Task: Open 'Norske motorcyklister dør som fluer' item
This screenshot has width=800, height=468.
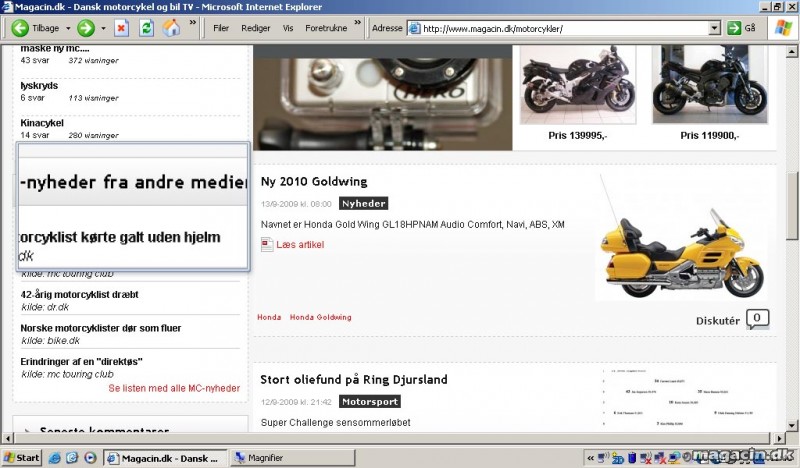Action: (101, 328)
